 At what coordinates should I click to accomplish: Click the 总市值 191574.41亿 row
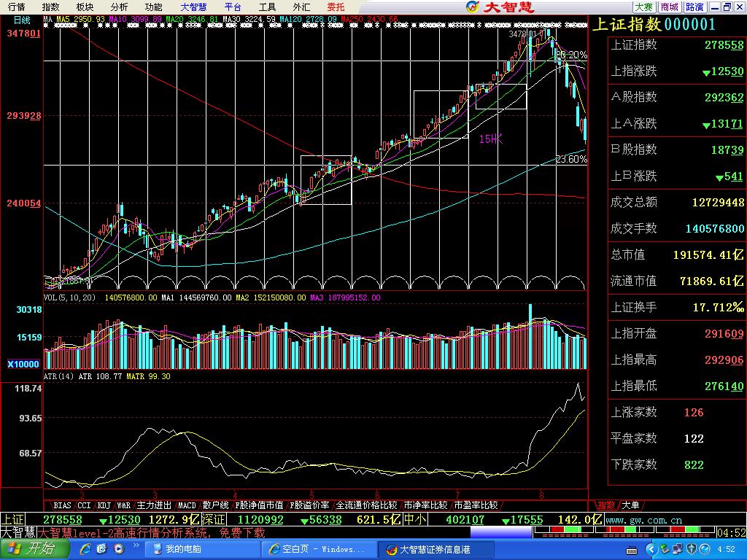677,254
